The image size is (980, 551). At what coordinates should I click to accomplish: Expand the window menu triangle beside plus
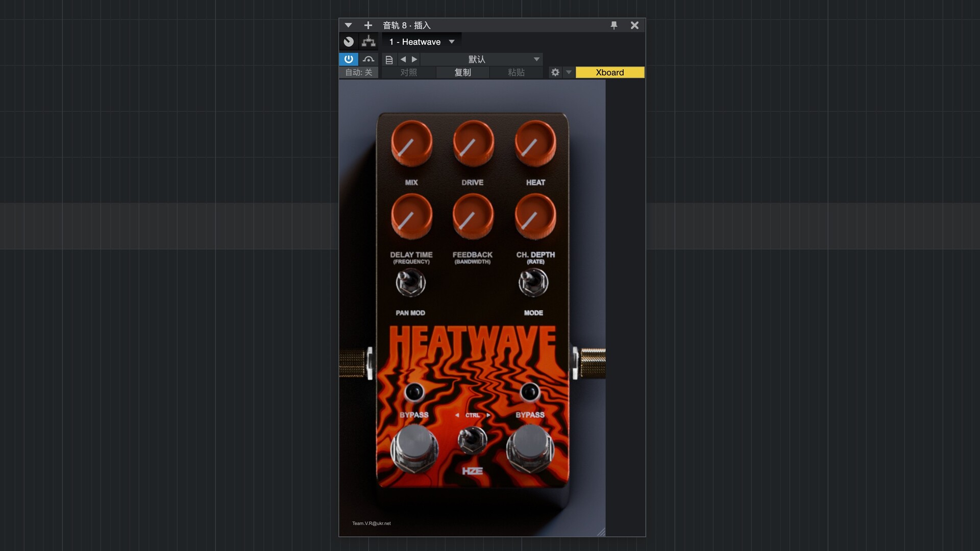click(x=348, y=26)
